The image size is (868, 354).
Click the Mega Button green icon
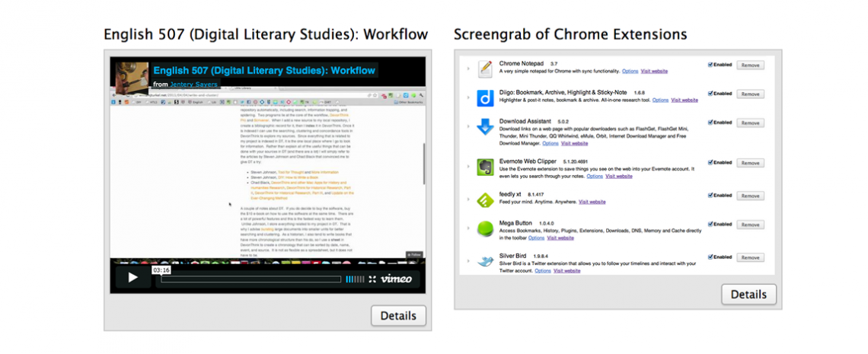click(485, 228)
